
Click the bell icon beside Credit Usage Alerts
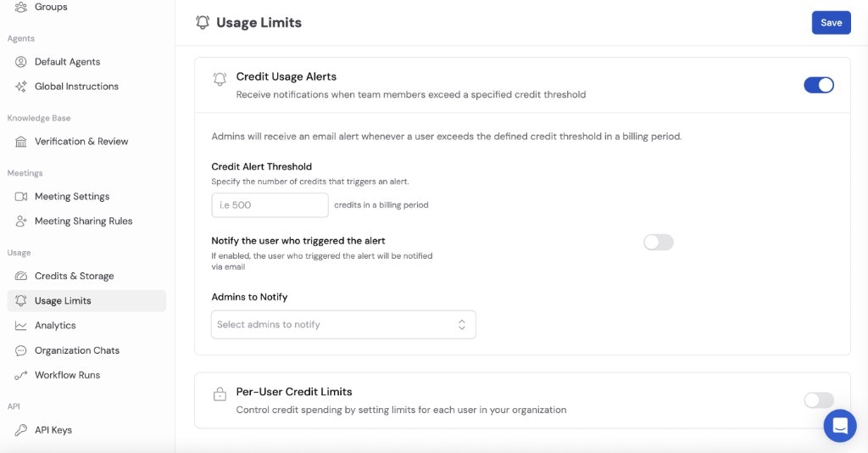(220, 79)
